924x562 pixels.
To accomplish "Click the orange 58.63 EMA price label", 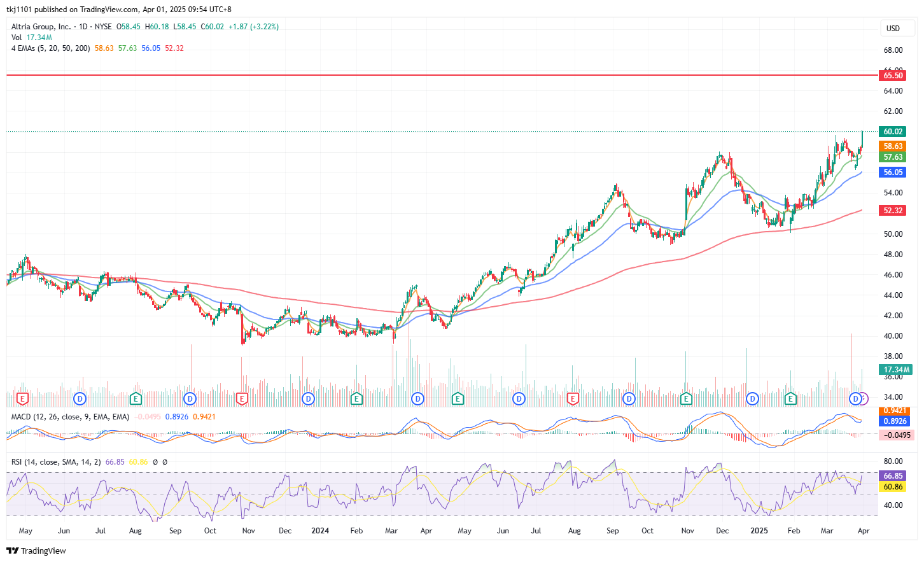I will 893,146.
